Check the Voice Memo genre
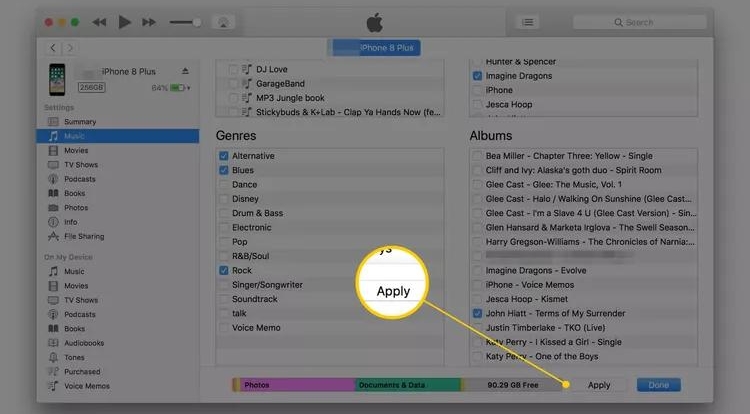 (x=223, y=328)
